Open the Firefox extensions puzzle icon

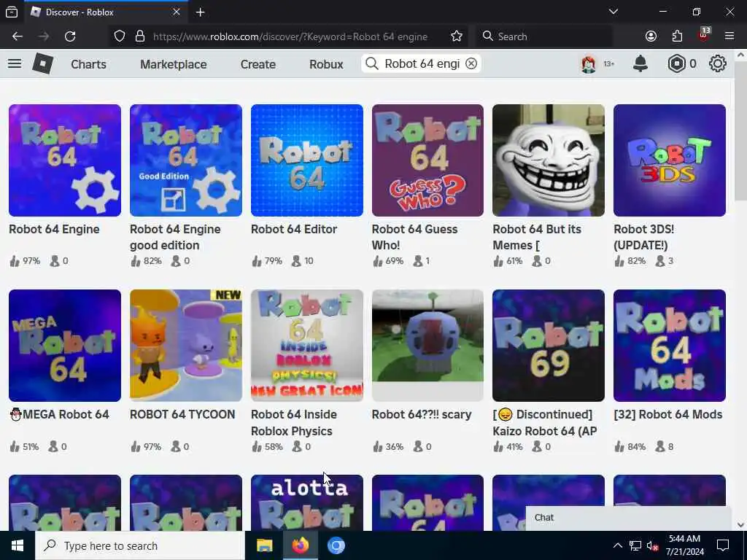coord(677,36)
